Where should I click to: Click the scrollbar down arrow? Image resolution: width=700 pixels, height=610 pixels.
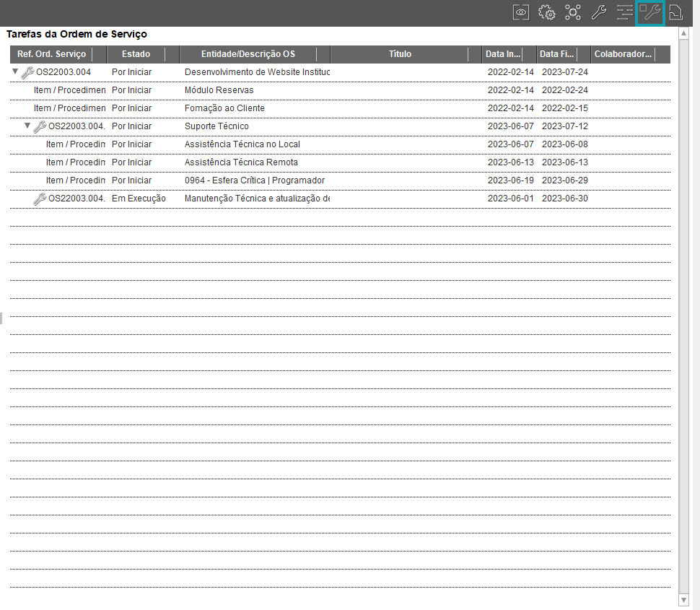click(684, 600)
